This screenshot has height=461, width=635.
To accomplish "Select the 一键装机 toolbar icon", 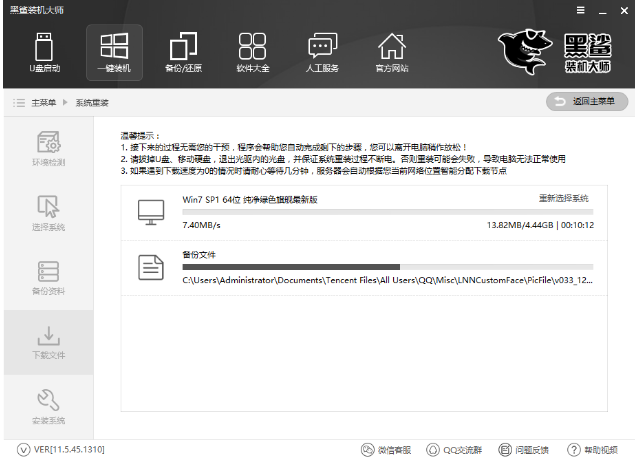I will pyautogui.click(x=114, y=52).
